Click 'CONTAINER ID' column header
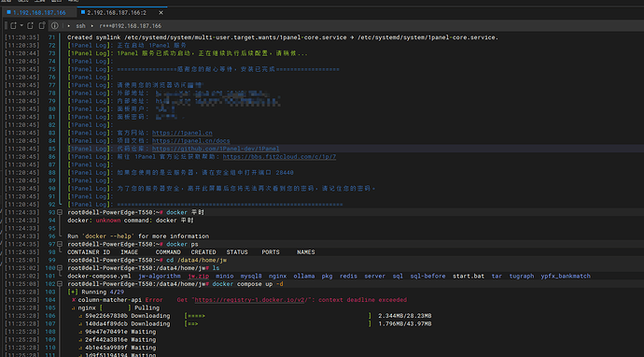This screenshot has height=357, width=644. pos(89,252)
